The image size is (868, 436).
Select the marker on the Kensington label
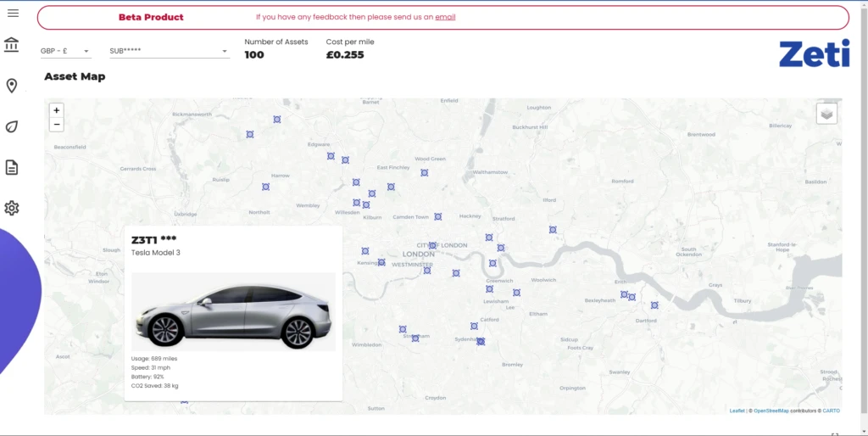point(381,262)
